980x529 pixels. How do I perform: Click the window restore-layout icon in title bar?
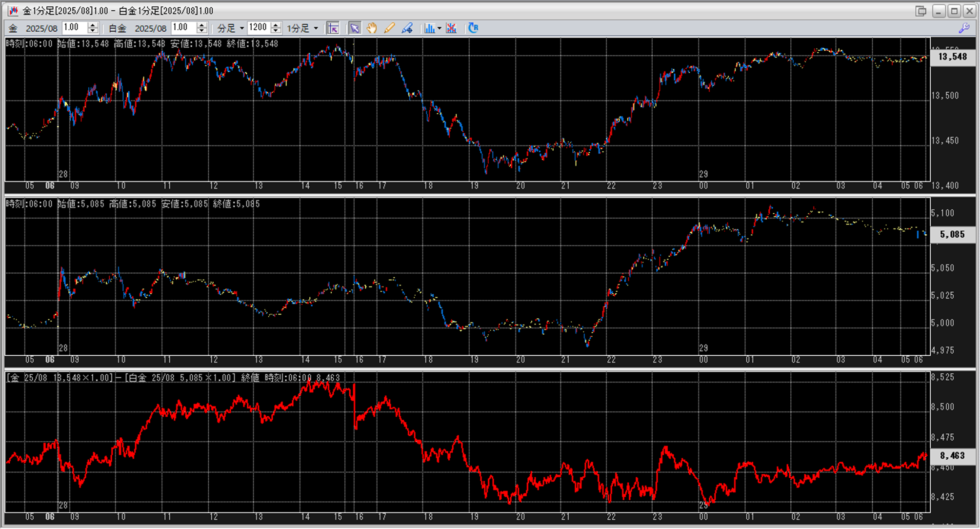921,11
